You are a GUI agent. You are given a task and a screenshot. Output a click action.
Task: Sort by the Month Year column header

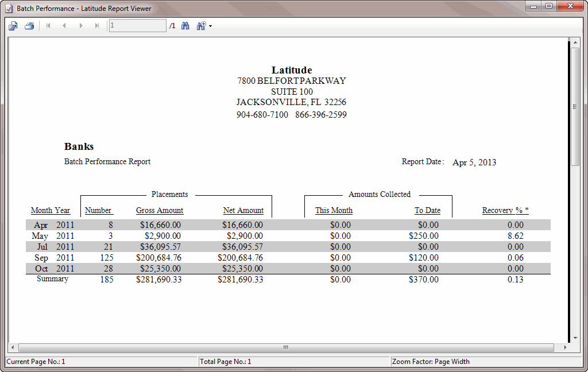pos(51,210)
